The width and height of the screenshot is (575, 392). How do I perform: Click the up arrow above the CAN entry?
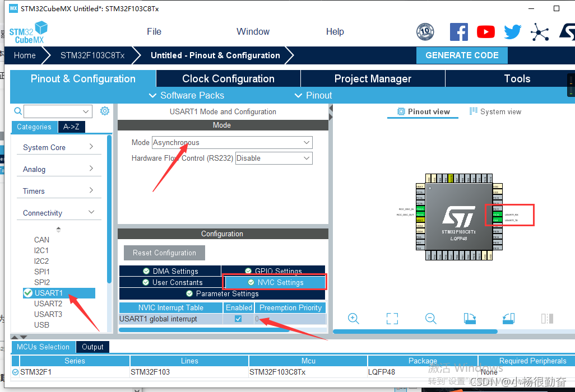(x=59, y=228)
